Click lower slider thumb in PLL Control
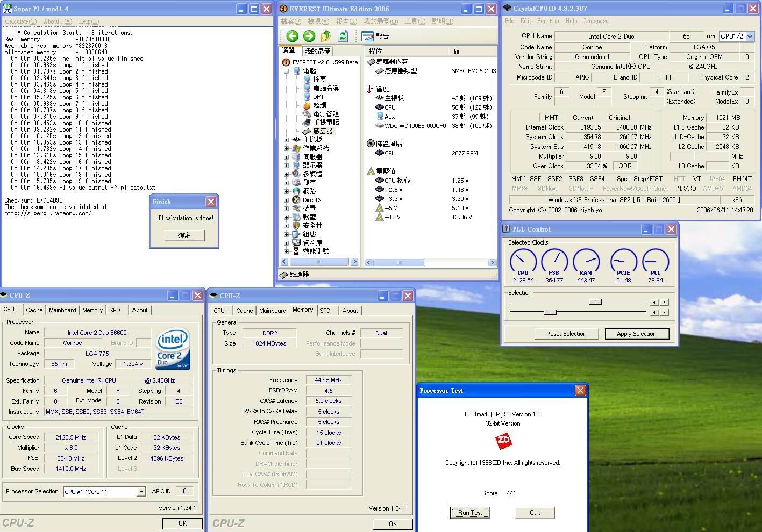This screenshot has width=762, height=532. (x=550, y=312)
